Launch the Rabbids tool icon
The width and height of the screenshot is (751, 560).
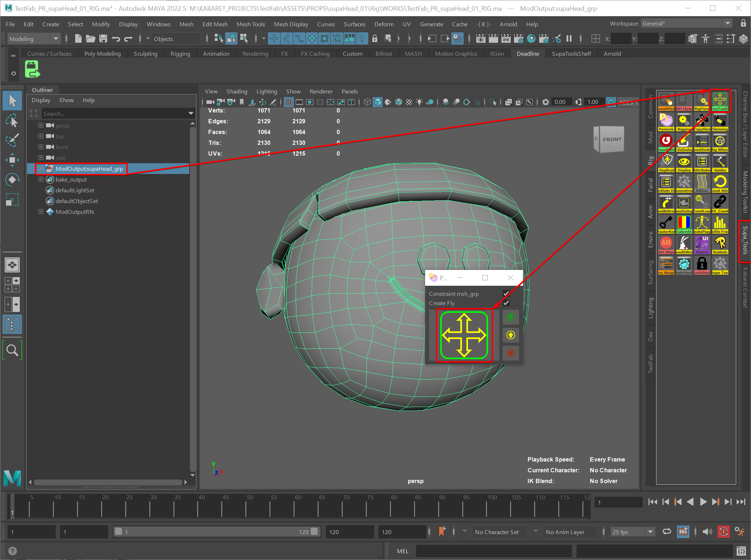point(720,244)
